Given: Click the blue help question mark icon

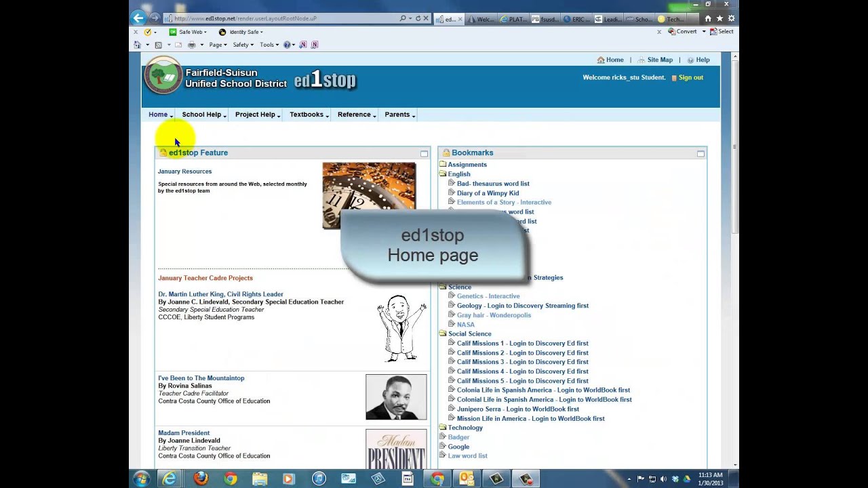Looking at the screenshot, I should point(287,45).
